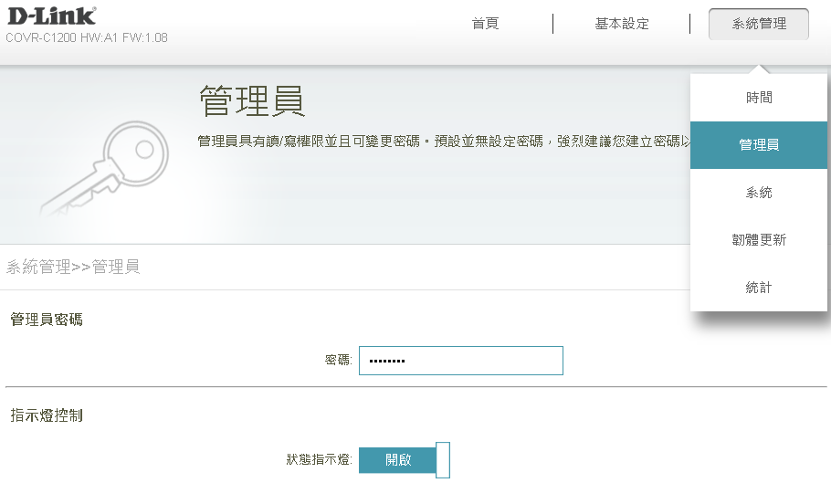The height and width of the screenshot is (504, 831).
Task: Open the 系統 menu entry
Action: click(758, 193)
